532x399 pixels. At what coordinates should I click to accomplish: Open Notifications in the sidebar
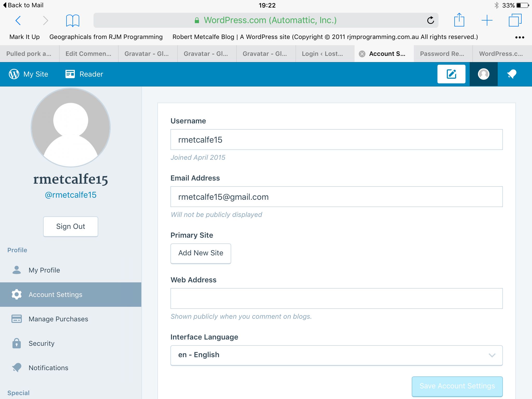tap(71, 368)
